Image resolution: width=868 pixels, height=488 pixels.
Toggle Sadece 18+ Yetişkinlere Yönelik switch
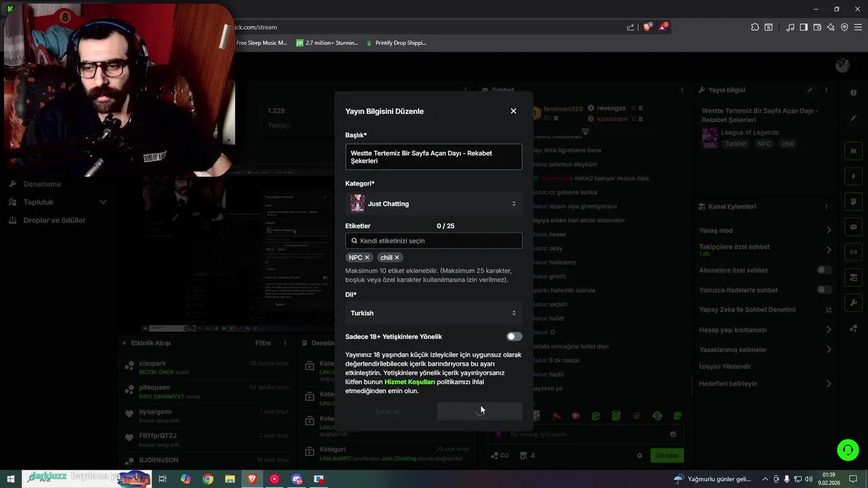pos(514,336)
